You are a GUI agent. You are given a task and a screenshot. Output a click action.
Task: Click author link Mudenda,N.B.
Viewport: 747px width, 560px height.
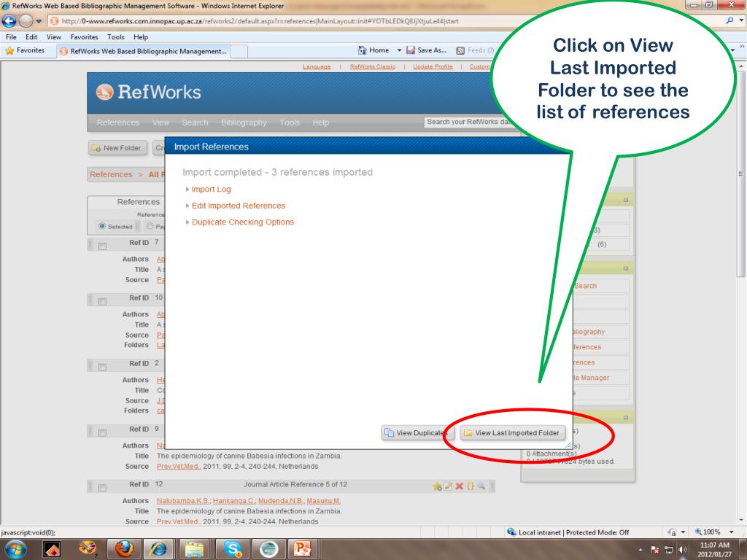282,501
